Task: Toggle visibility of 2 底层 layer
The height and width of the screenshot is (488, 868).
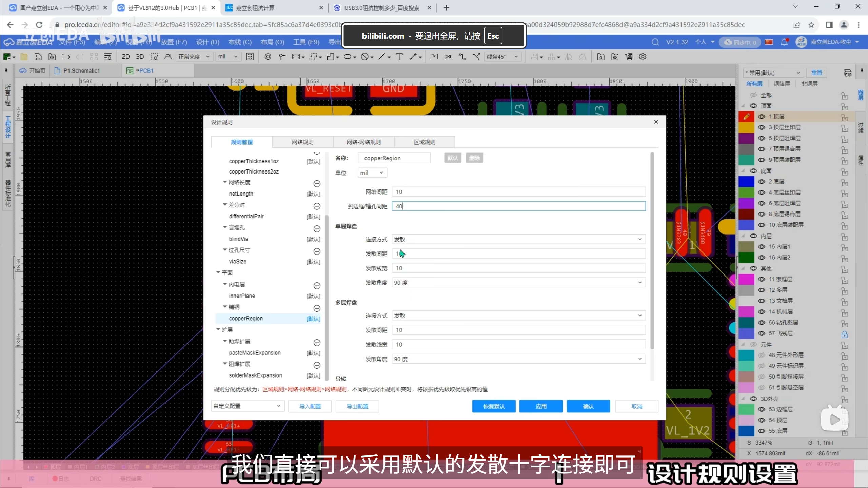Action: (762, 182)
